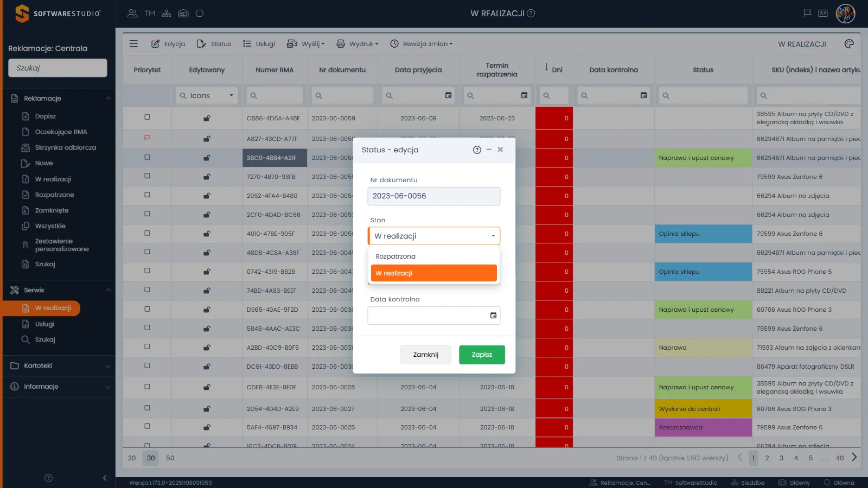Open the user profile avatar
868x488 pixels.
click(x=845, y=13)
